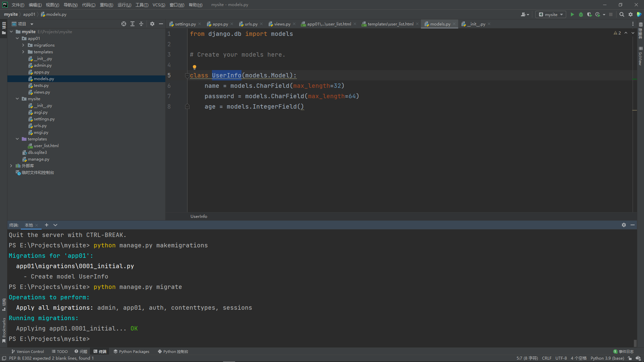Click the intention light bulb in editor

click(x=195, y=67)
